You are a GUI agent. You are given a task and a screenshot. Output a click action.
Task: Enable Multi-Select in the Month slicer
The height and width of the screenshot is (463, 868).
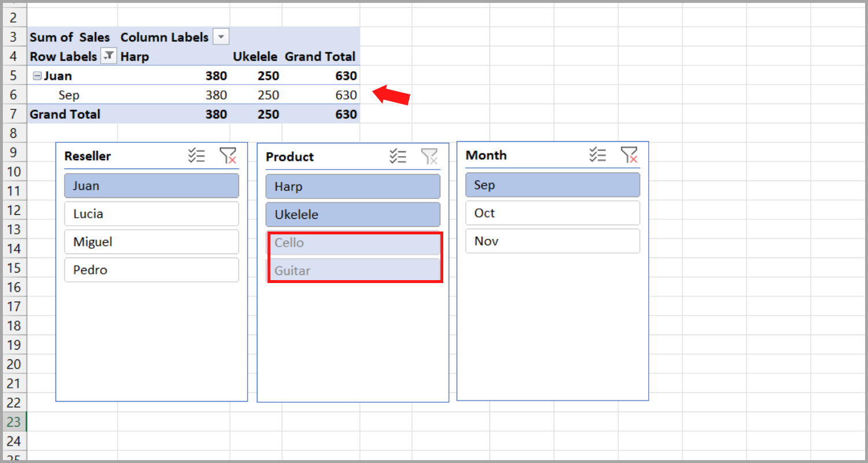click(x=598, y=155)
